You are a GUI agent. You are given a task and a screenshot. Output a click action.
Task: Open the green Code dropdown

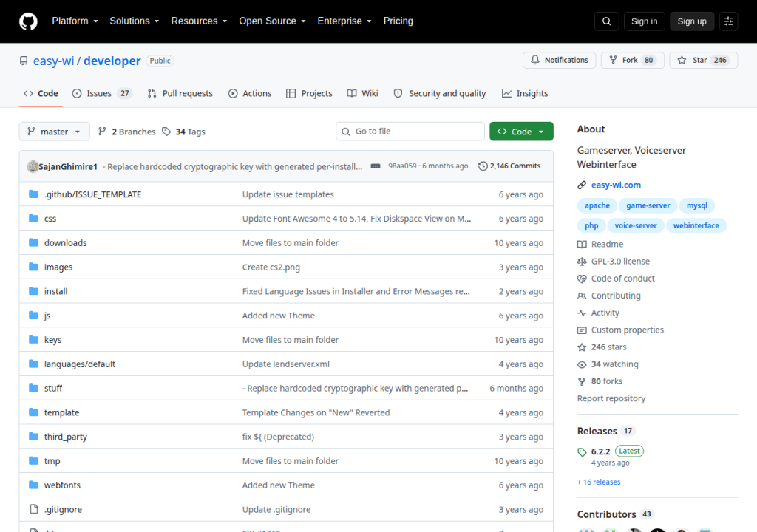pyautogui.click(x=521, y=132)
